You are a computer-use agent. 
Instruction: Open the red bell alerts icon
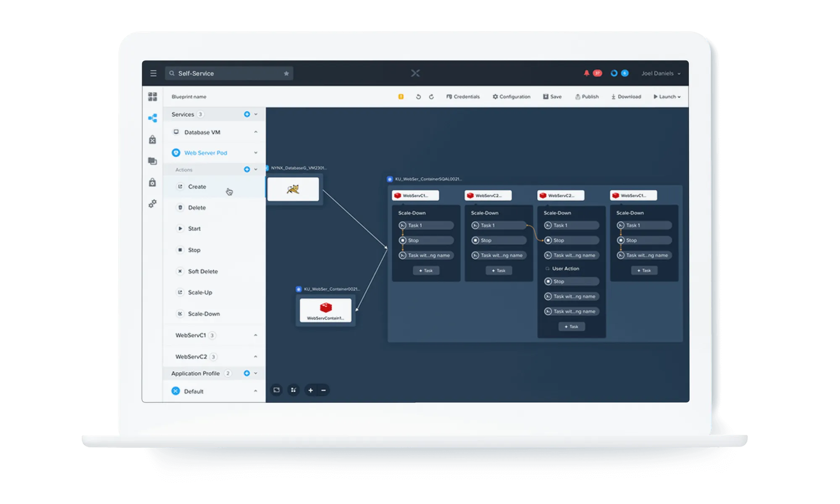pos(587,73)
